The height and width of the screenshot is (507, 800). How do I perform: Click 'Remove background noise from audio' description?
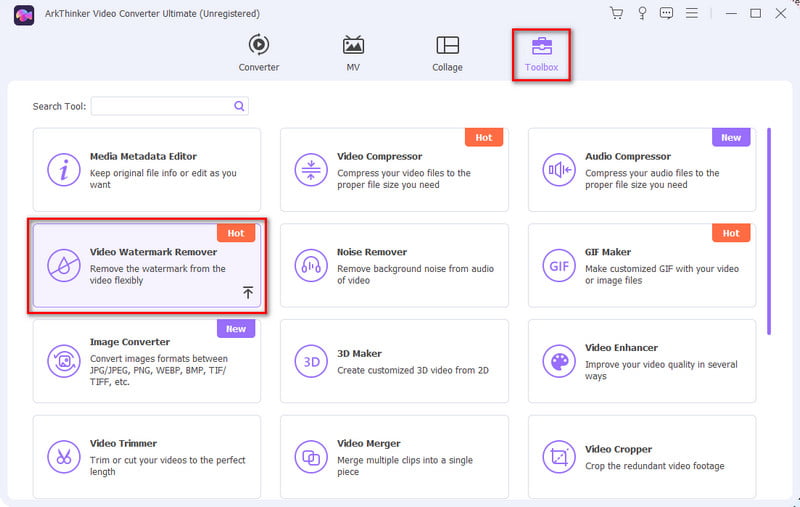tap(415, 274)
